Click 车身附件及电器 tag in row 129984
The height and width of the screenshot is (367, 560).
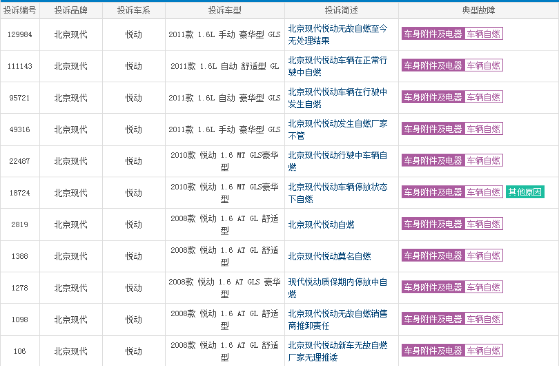click(x=433, y=34)
